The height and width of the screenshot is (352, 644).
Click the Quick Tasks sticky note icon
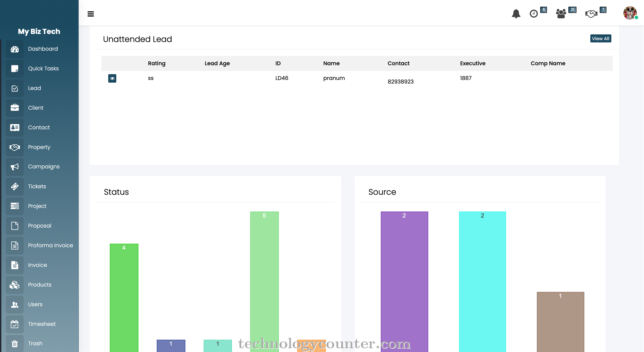pyautogui.click(x=15, y=69)
